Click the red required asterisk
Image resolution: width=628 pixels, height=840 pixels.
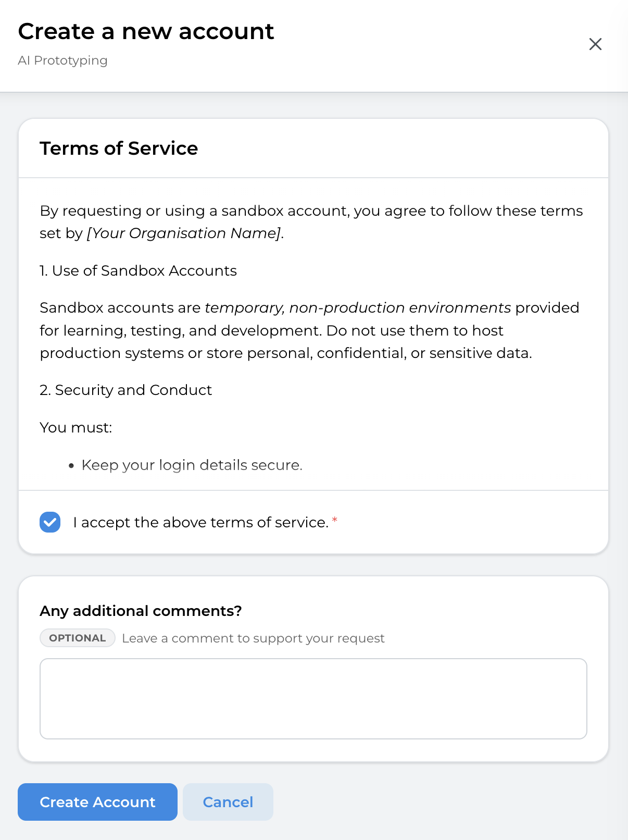coord(335,520)
